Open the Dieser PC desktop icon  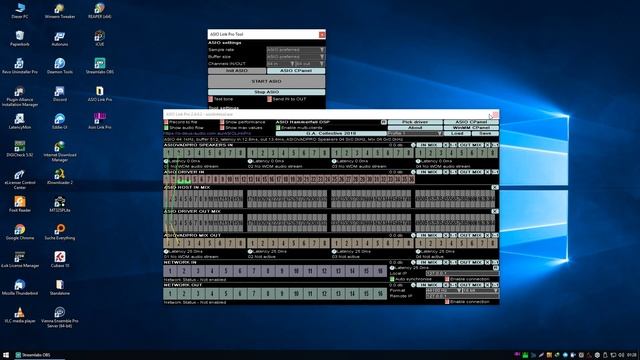20,11
